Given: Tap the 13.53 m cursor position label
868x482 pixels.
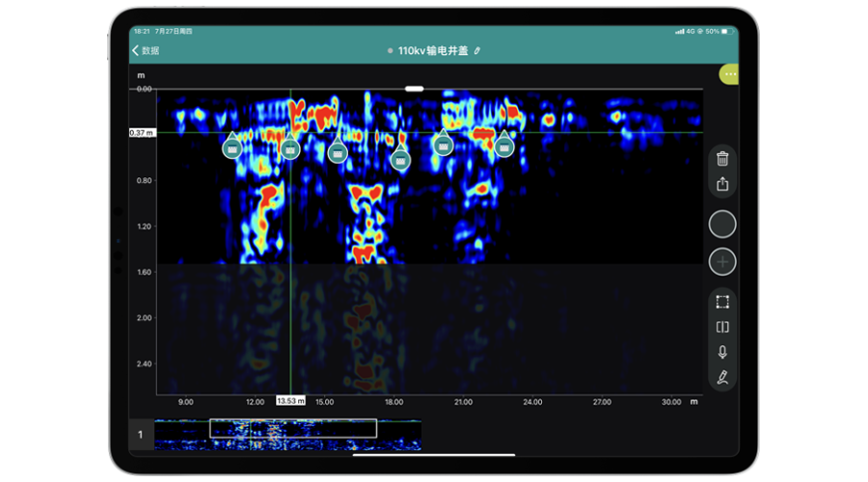Looking at the screenshot, I should [x=290, y=401].
